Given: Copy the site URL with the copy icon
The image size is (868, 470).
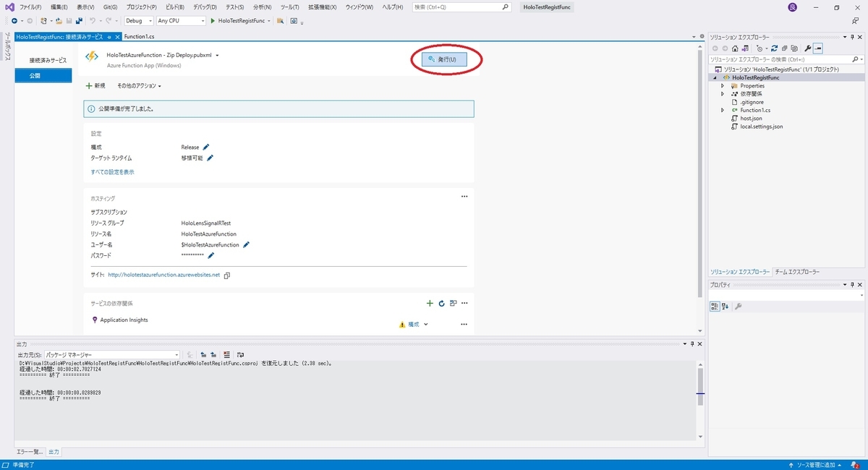Looking at the screenshot, I should click(227, 275).
